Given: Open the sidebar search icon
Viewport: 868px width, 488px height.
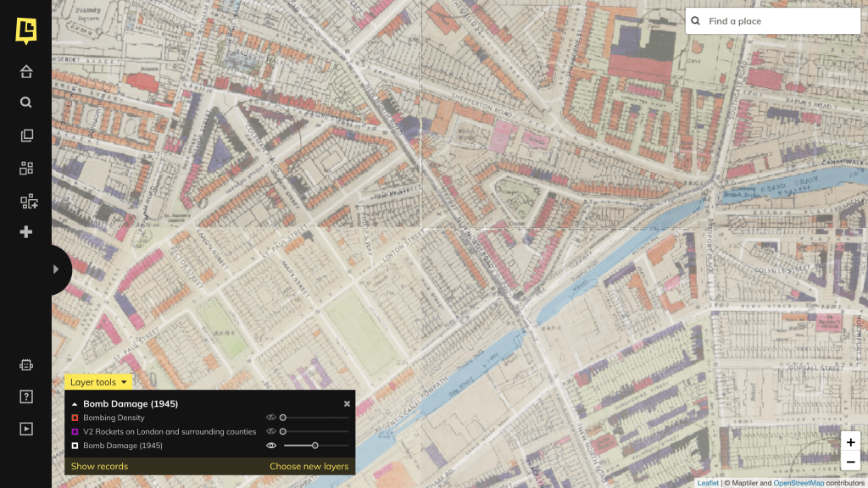Looking at the screenshot, I should [x=26, y=103].
